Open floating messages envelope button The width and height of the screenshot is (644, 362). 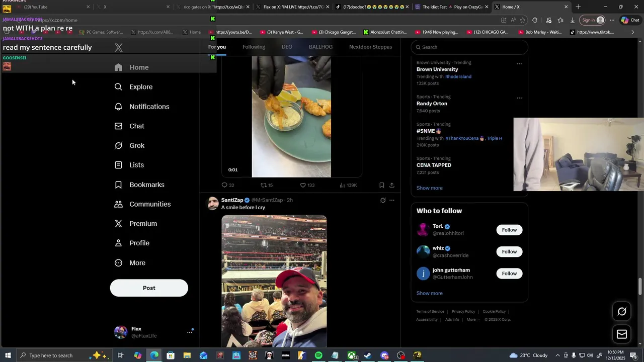coord(622,334)
